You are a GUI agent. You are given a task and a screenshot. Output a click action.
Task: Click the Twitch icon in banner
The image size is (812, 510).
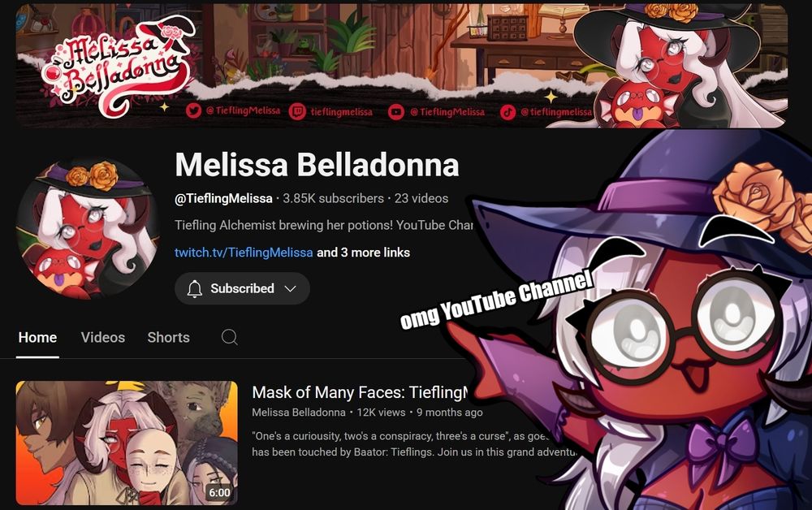click(x=297, y=111)
